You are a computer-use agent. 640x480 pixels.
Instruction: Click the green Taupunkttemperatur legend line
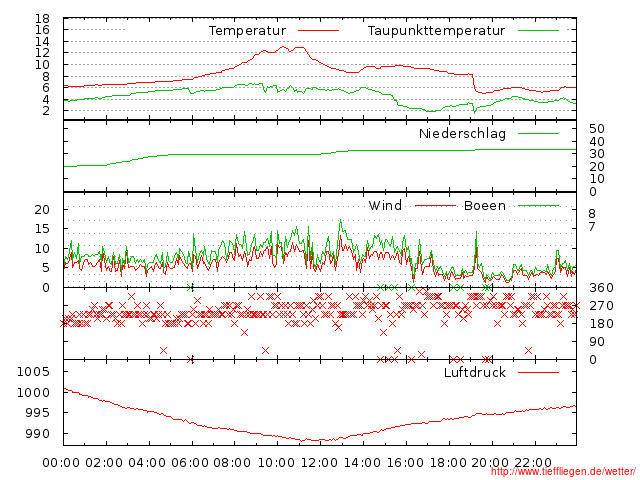tap(538, 31)
